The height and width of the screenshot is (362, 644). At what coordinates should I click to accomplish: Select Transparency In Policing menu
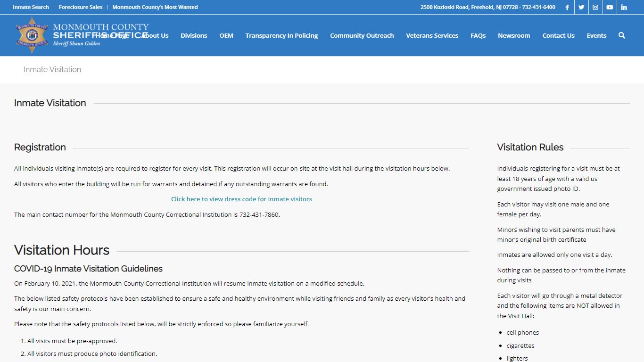[x=281, y=35]
